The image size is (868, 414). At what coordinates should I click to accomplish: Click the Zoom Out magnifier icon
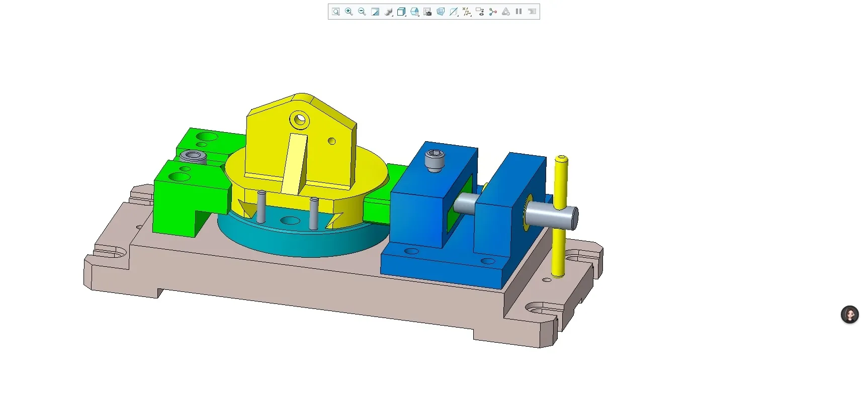coord(362,12)
